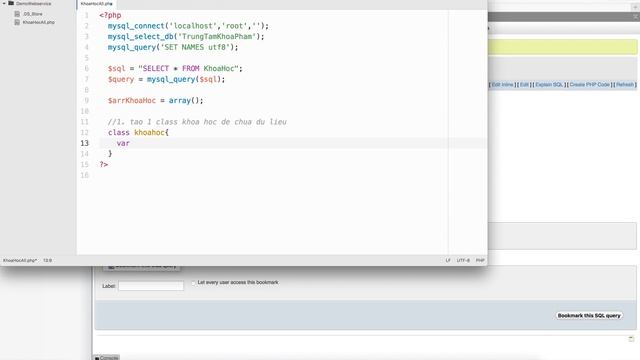Click the 13:9 cursor position indicator
The height and width of the screenshot is (360, 640).
[47, 260]
